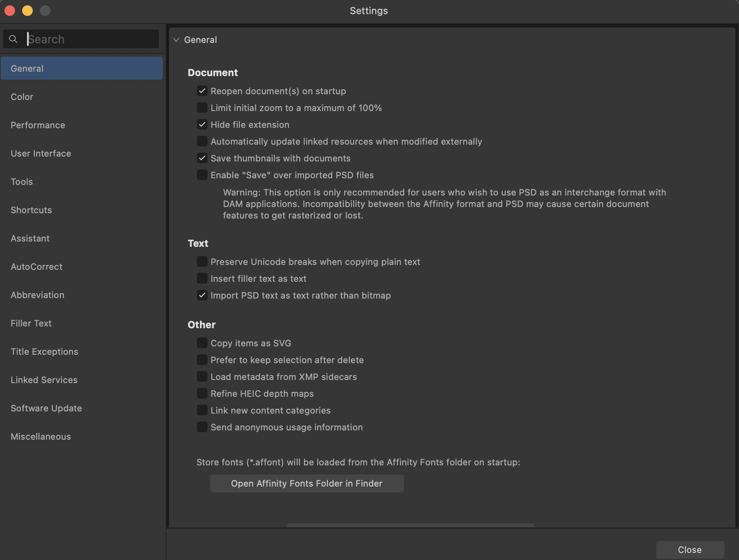Uncheck Save thumbnails with documents
The width and height of the screenshot is (739, 560).
(x=202, y=158)
